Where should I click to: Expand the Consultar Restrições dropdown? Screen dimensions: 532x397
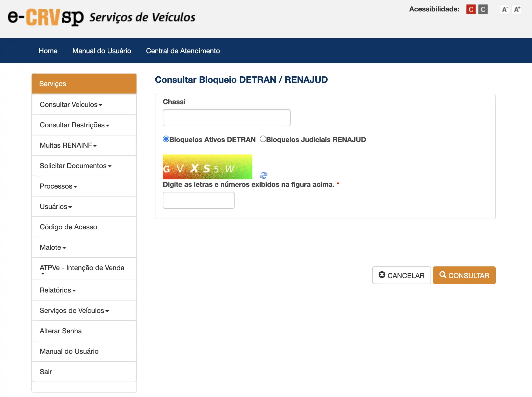click(74, 125)
